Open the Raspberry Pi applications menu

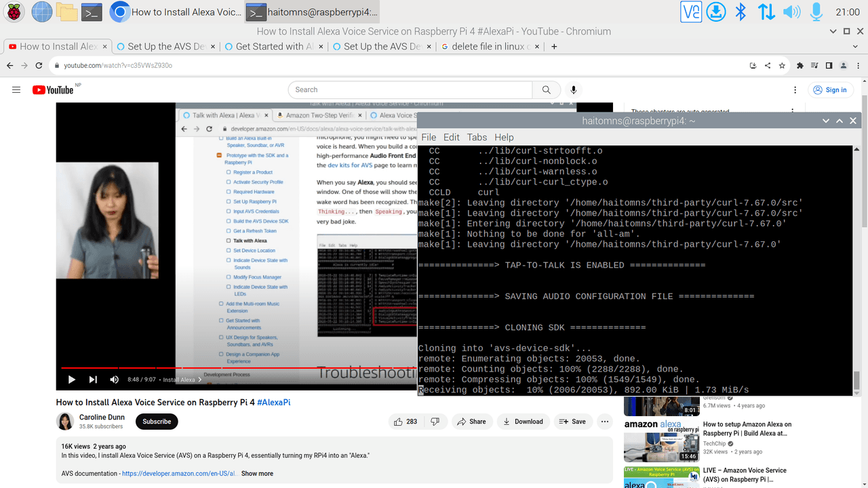pyautogui.click(x=14, y=12)
